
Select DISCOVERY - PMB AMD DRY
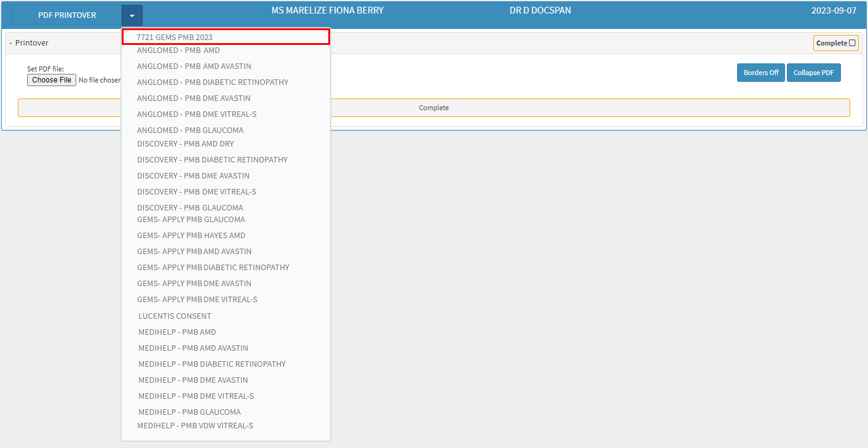[185, 144]
